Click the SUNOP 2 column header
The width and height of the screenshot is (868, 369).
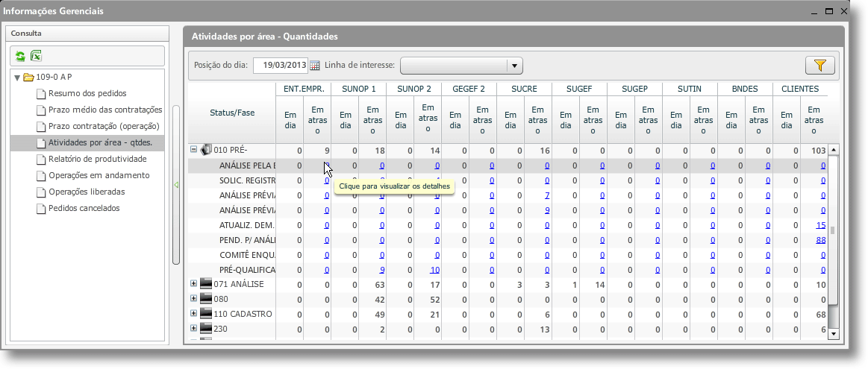click(413, 89)
